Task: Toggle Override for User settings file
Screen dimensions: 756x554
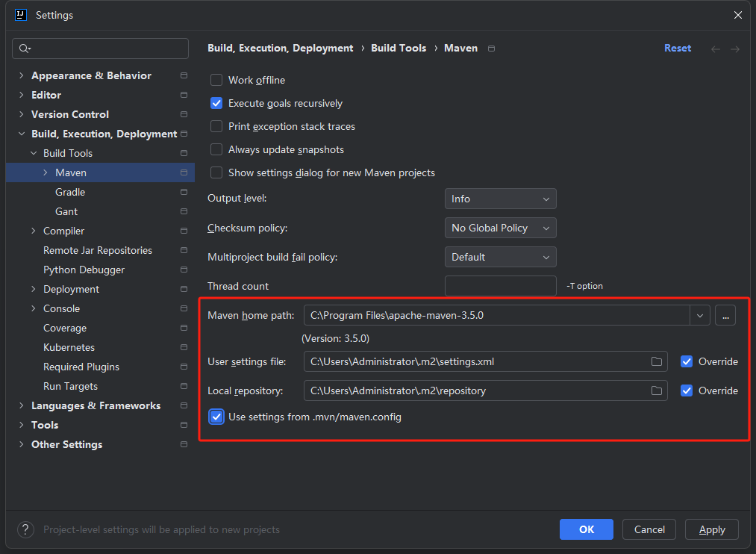Action: click(x=687, y=361)
